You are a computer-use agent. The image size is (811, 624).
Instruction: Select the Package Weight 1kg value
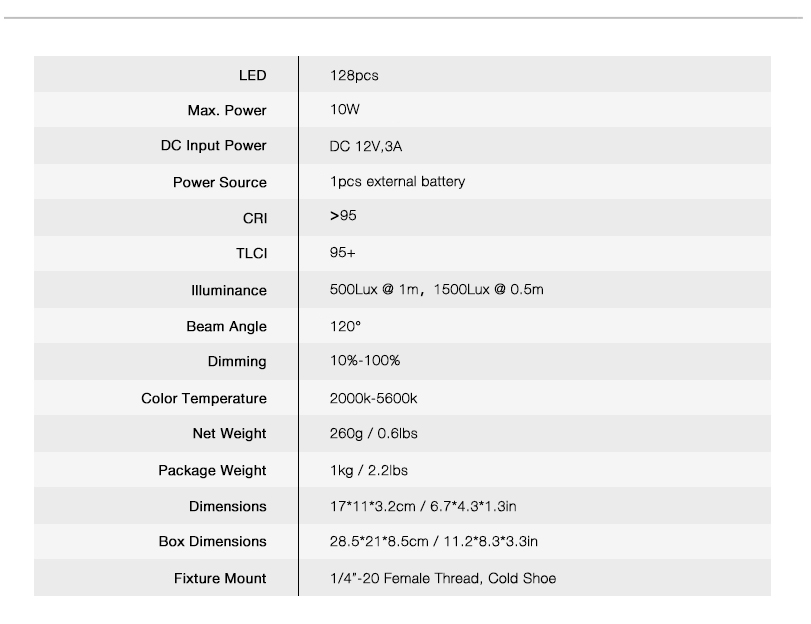[x=341, y=470]
